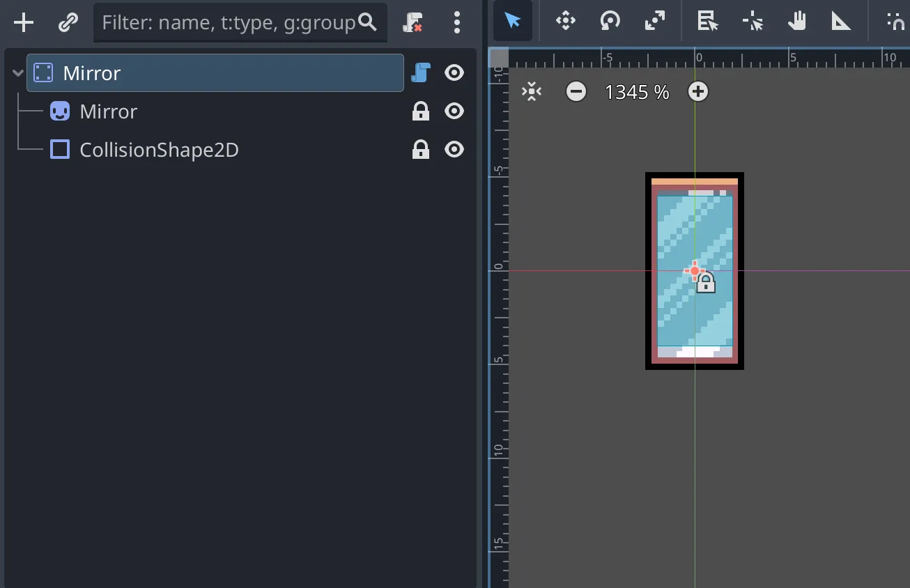Select the Ruler Mode tool

pyautogui.click(x=841, y=21)
